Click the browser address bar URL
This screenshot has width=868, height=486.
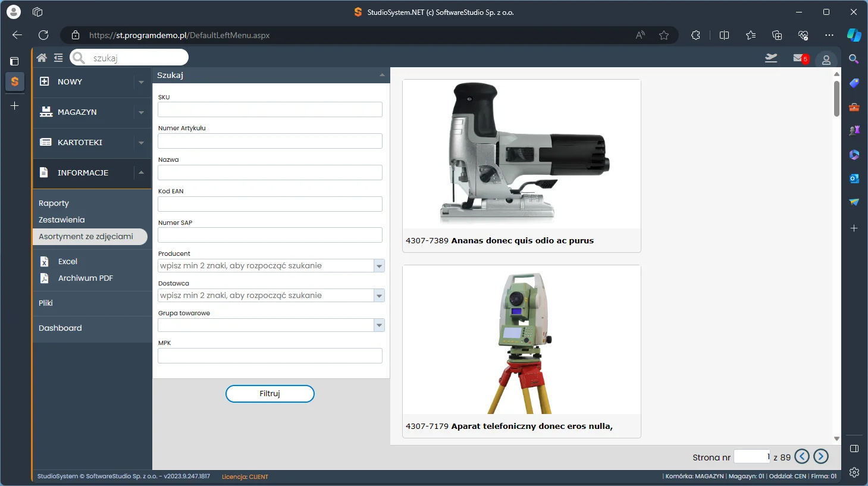coord(179,35)
